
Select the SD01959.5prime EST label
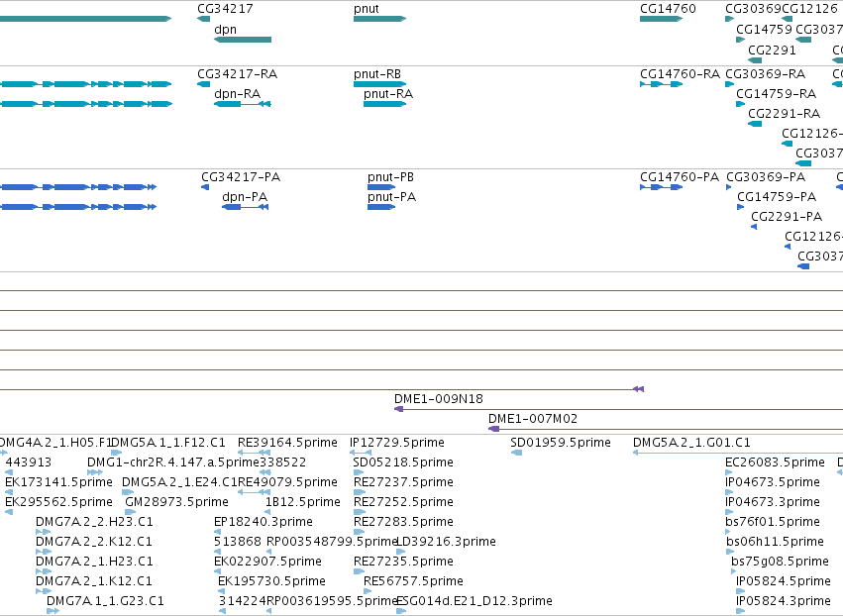coord(561,443)
